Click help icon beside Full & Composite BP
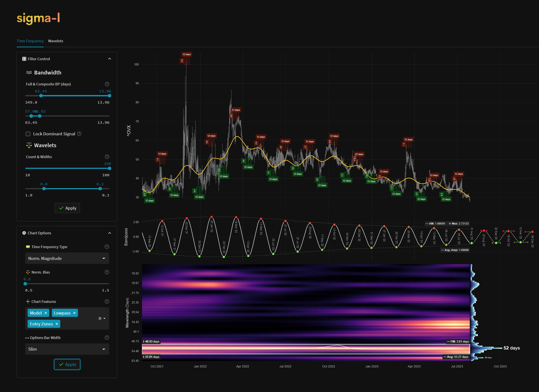 coord(107,84)
